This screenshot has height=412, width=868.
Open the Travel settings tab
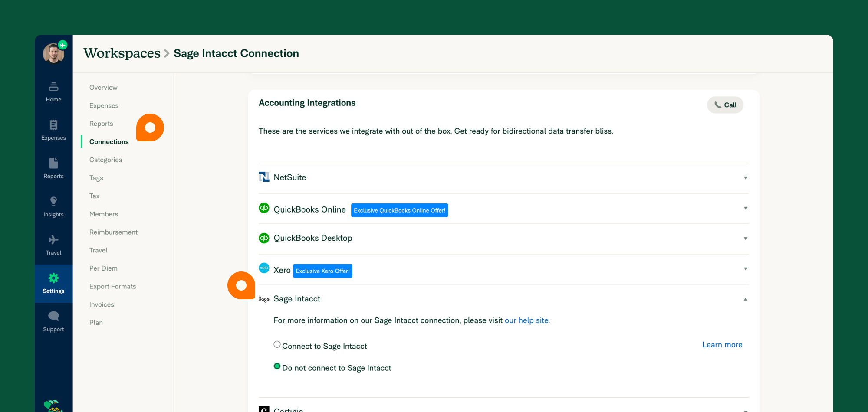point(99,250)
